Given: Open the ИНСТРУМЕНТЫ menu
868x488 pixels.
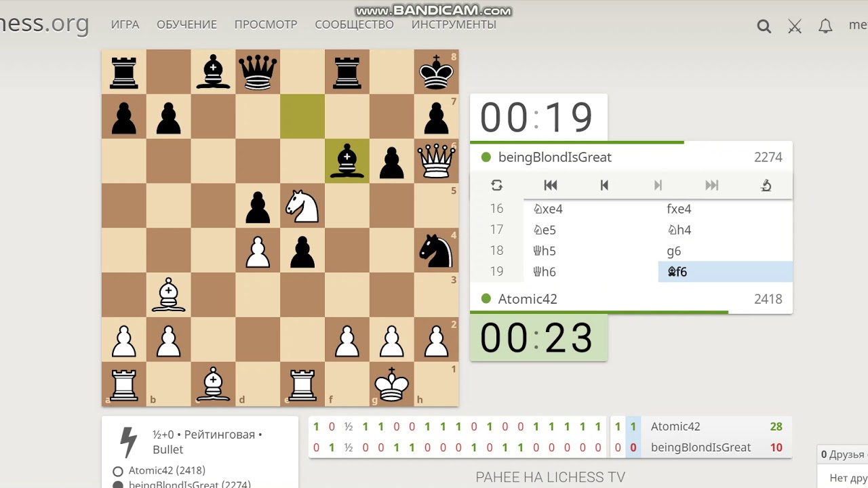Looking at the screenshot, I should tap(454, 24).
